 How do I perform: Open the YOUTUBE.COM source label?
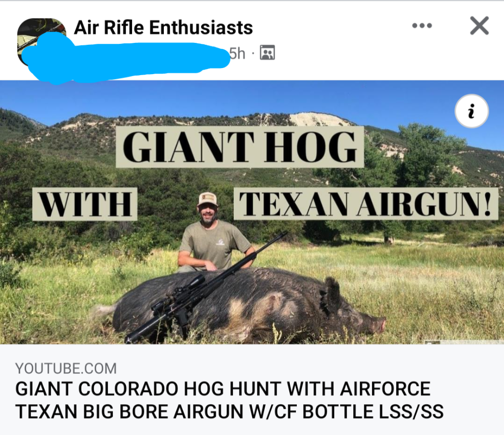[x=66, y=368]
